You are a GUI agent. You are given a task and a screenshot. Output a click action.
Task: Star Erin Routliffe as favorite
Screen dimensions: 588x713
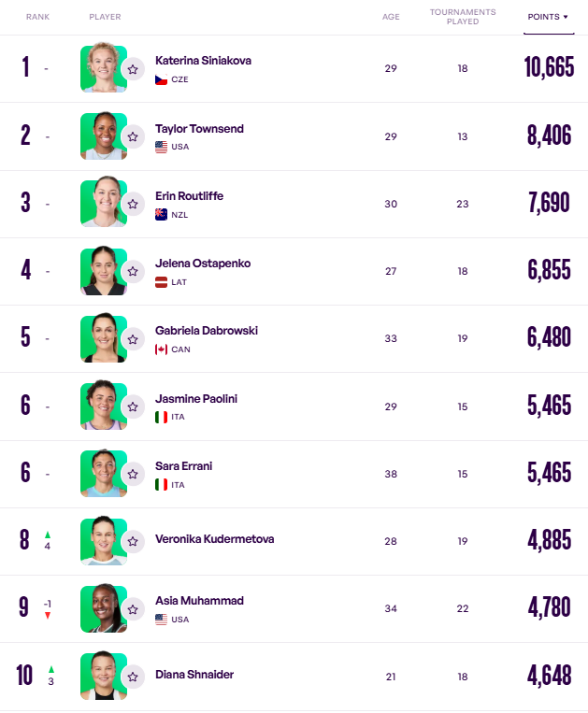click(x=133, y=204)
